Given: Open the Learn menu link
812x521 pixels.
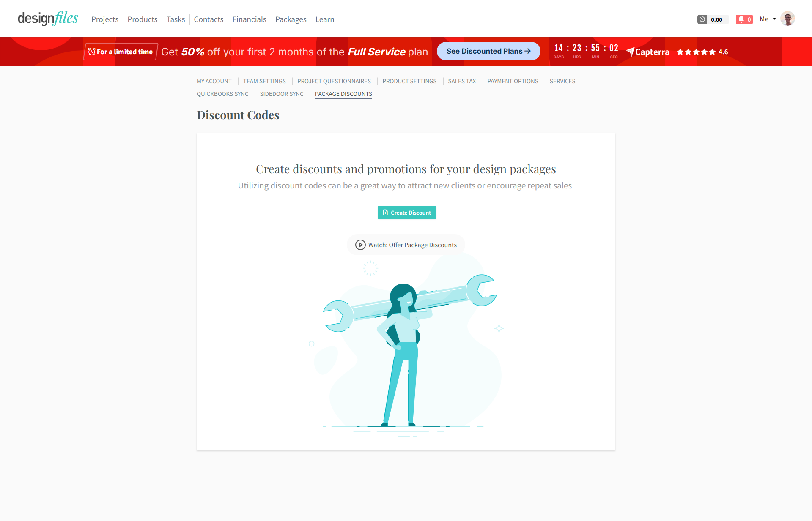Looking at the screenshot, I should 325,19.
